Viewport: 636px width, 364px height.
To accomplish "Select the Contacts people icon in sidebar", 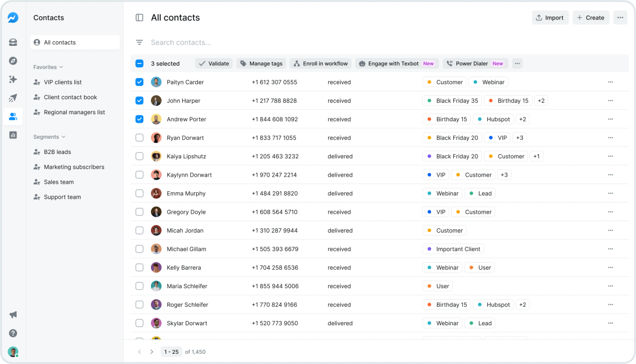I will (13, 116).
